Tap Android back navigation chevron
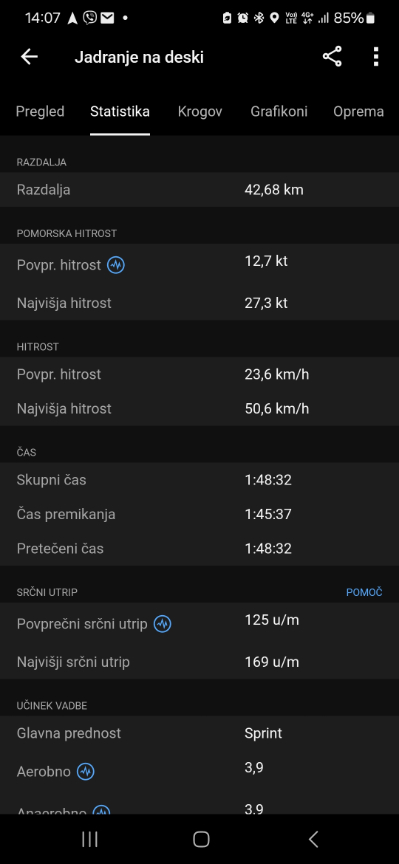Image resolution: width=399 pixels, height=864 pixels. tap(313, 839)
